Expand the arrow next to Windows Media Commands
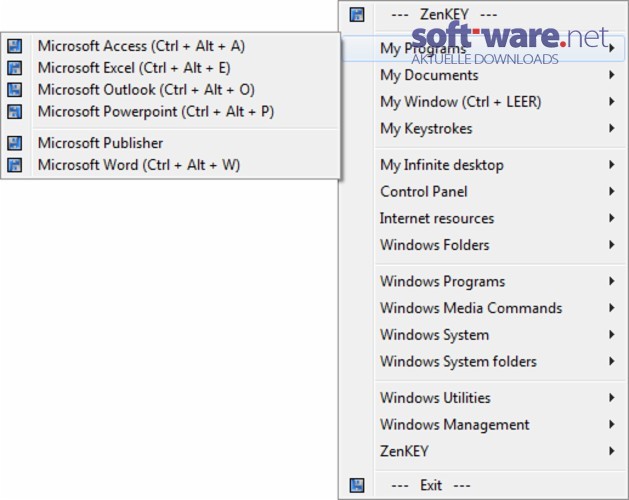The image size is (629, 500). coord(612,308)
